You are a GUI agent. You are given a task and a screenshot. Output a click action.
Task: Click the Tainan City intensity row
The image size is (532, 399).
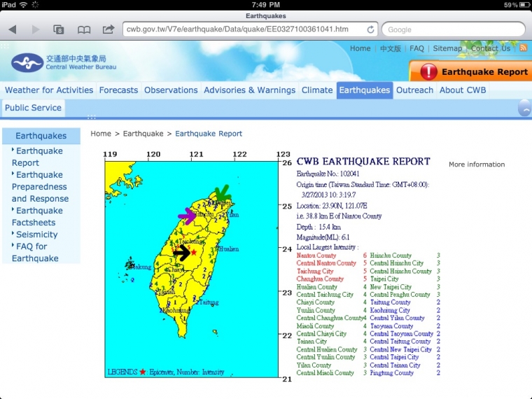point(332,342)
